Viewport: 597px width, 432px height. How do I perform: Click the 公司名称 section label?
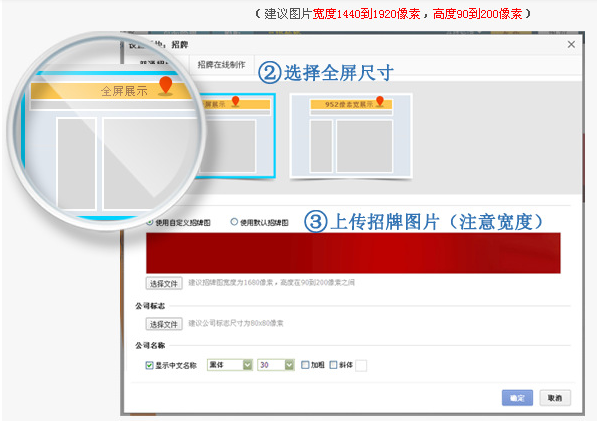(x=150, y=345)
